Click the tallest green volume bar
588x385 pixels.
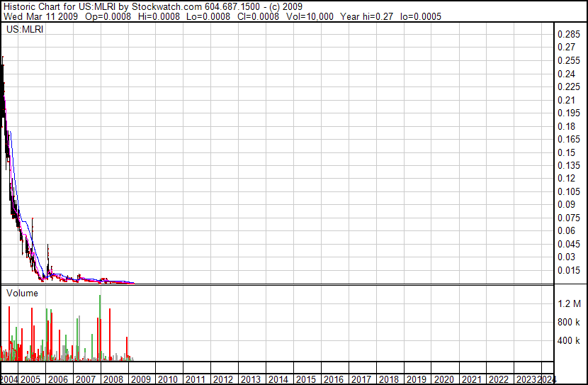tap(101, 328)
